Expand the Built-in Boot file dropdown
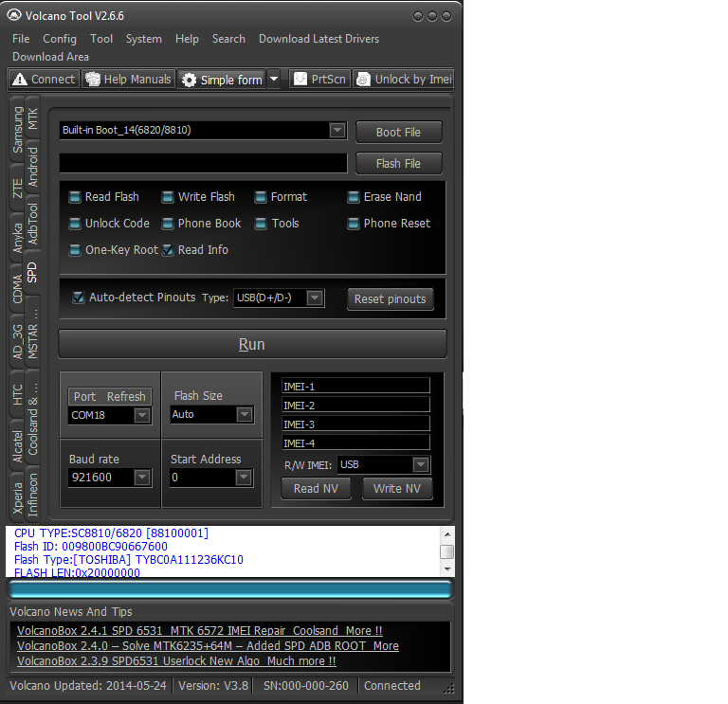This screenshot has width=728, height=704. pos(337,131)
